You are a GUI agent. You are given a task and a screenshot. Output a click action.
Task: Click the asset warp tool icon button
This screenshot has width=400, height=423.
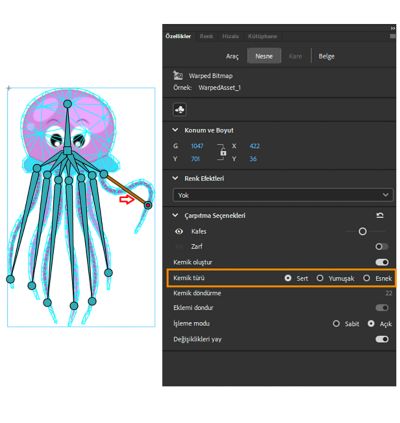(180, 110)
